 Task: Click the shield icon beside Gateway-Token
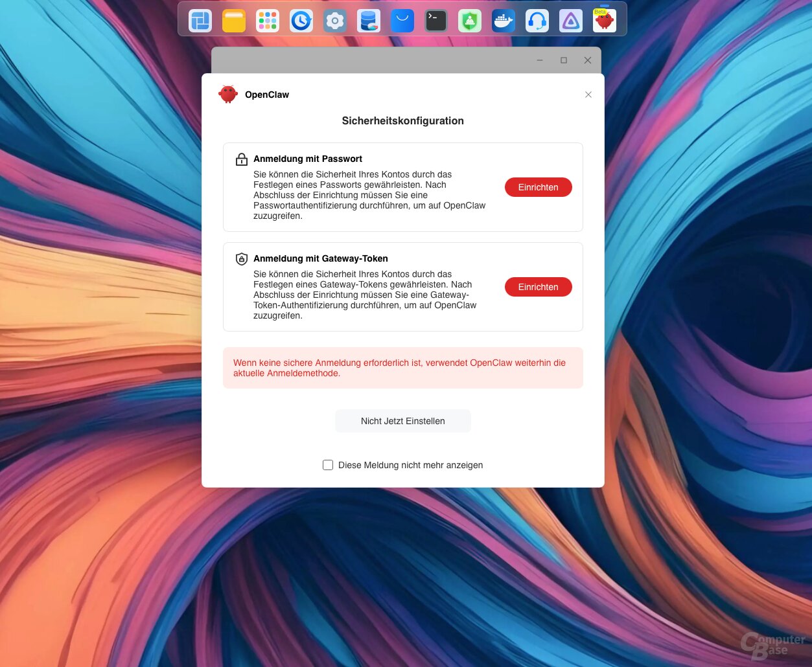point(242,259)
